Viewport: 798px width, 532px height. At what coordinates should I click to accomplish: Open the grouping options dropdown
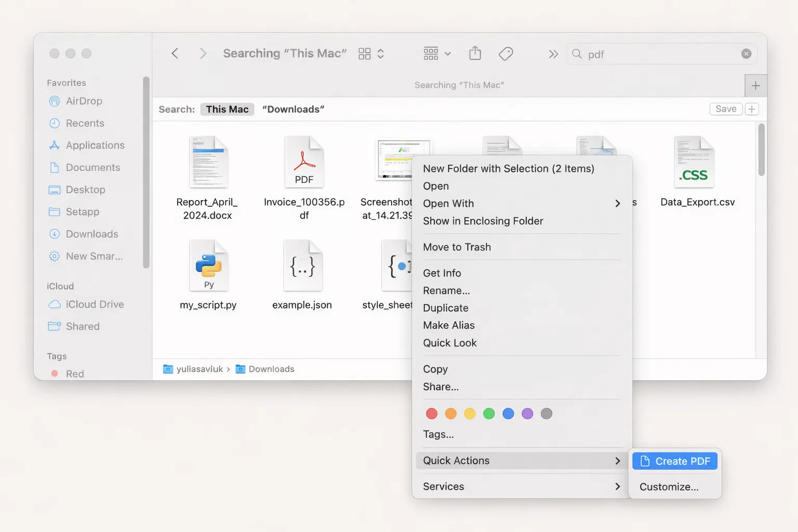click(x=436, y=54)
